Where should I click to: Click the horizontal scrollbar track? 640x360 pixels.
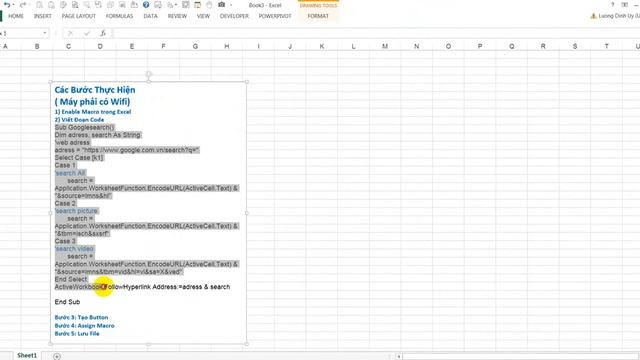520,356
